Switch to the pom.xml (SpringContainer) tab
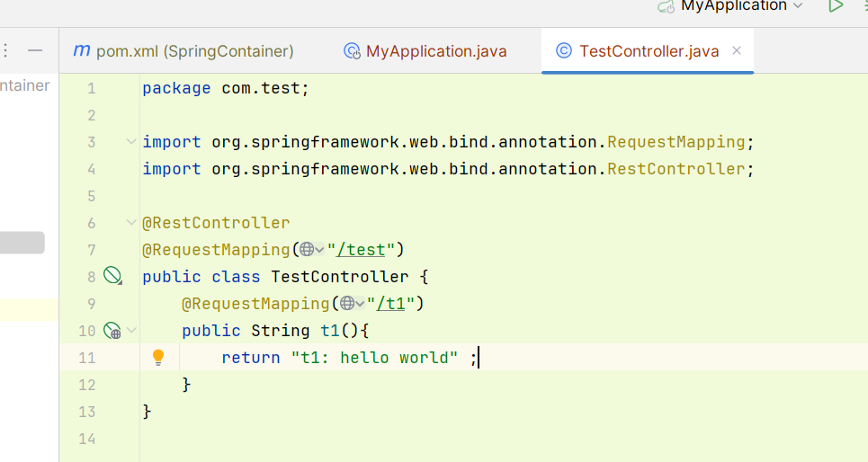 (183, 51)
